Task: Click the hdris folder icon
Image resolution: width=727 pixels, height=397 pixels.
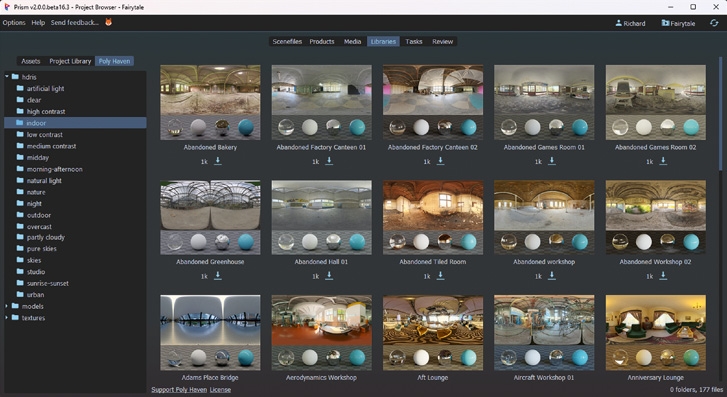Action: 15,77
